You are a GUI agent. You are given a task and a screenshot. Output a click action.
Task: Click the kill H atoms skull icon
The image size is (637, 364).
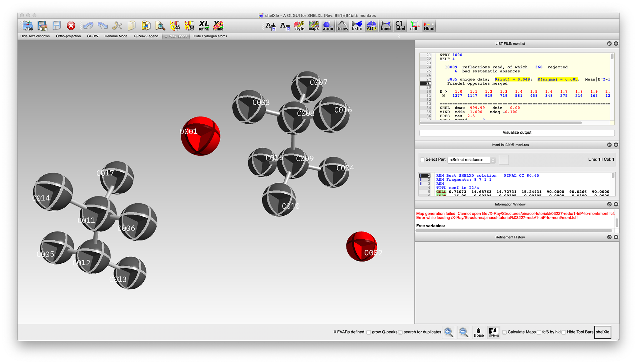pos(189,26)
